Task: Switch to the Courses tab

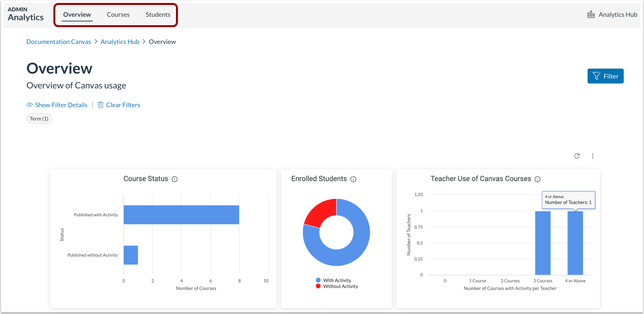Action: click(x=118, y=14)
